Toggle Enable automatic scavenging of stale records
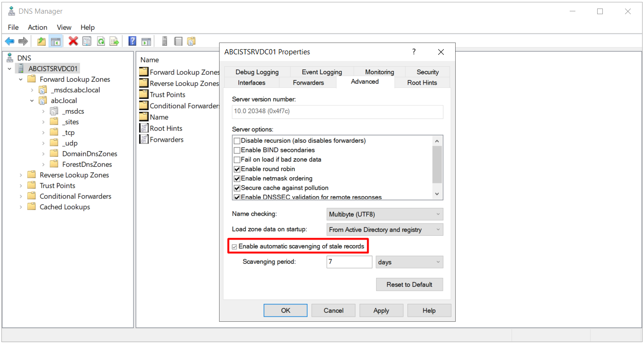Screen dimensions: 644x344 tap(234, 246)
